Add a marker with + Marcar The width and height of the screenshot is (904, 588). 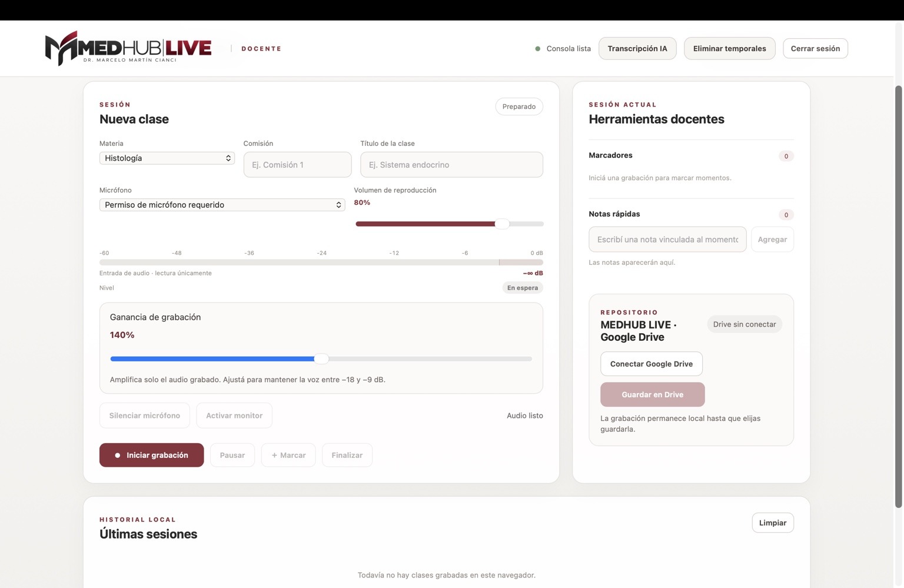pyautogui.click(x=288, y=455)
